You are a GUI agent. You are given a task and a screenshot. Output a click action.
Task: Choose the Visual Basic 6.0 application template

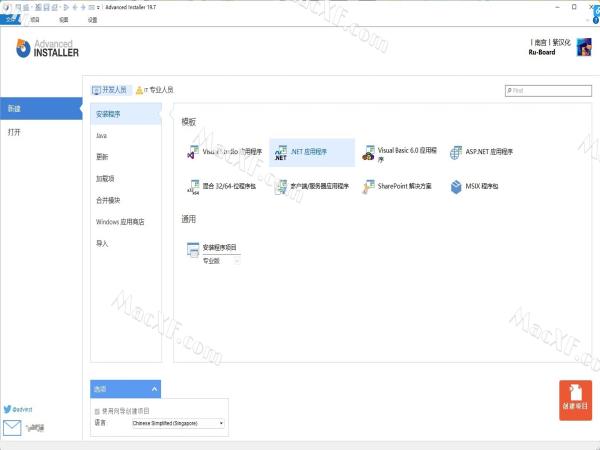click(399, 154)
